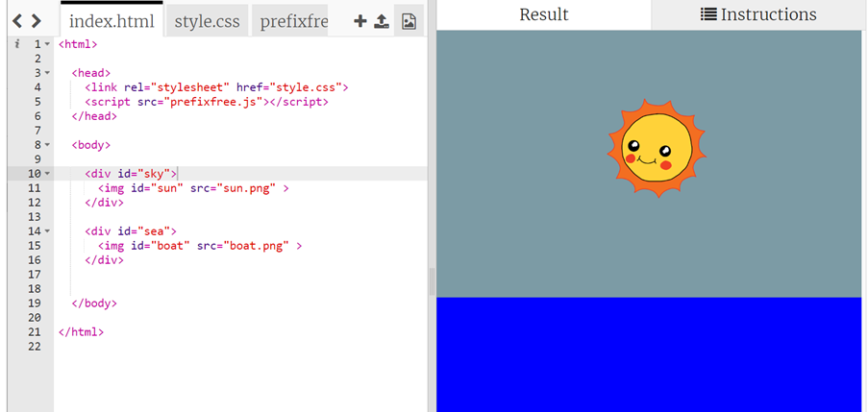Image resolution: width=868 pixels, height=412 pixels.
Task: Switch to the style.css tab
Action: tap(207, 20)
